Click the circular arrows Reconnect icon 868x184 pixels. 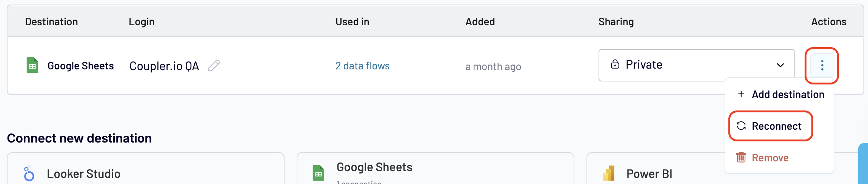coord(741,126)
